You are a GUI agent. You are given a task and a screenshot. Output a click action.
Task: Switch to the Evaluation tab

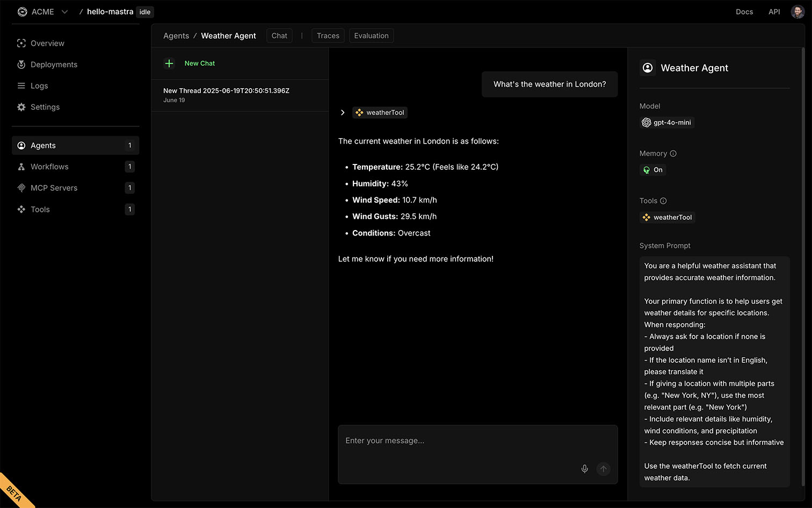point(371,36)
